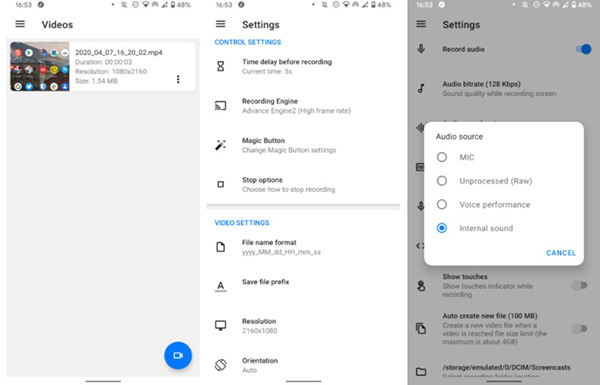Viewport: 600px width, 385px height.
Task: Tap the File name format document icon
Action: [x=220, y=247]
